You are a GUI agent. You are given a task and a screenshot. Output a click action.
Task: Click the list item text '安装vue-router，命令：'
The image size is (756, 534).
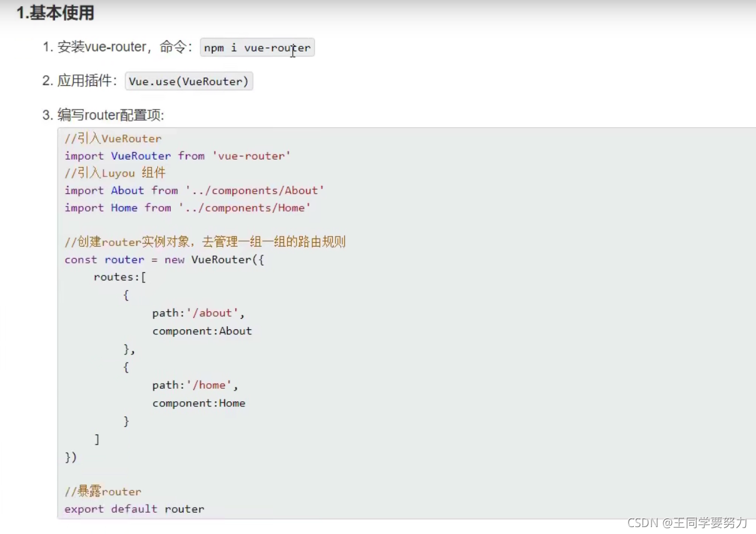(x=126, y=48)
